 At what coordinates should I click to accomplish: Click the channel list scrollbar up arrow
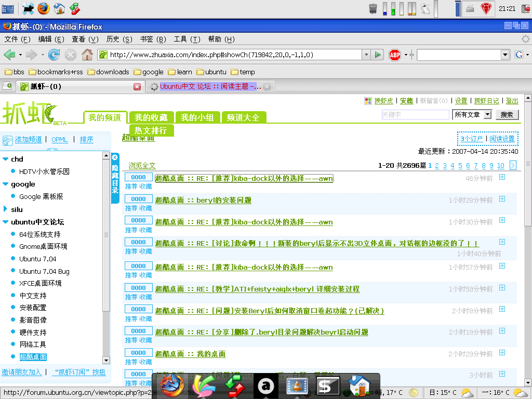point(106,156)
